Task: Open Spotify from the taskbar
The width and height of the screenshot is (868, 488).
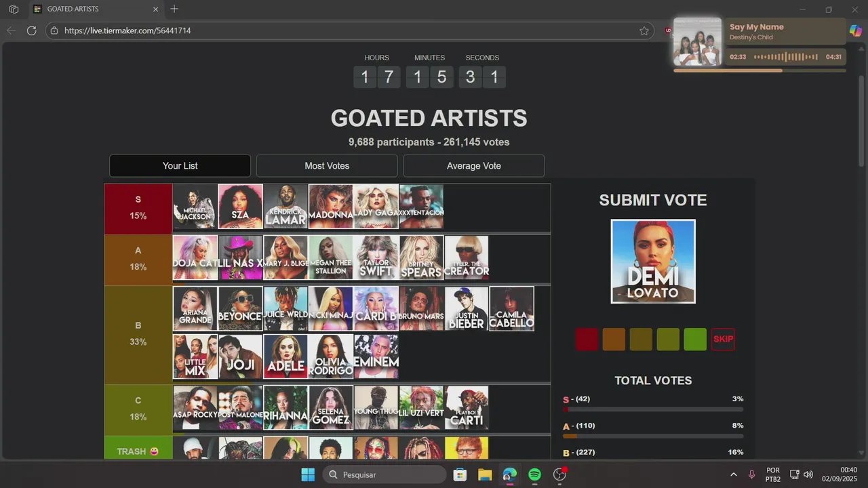Action: [x=534, y=474]
